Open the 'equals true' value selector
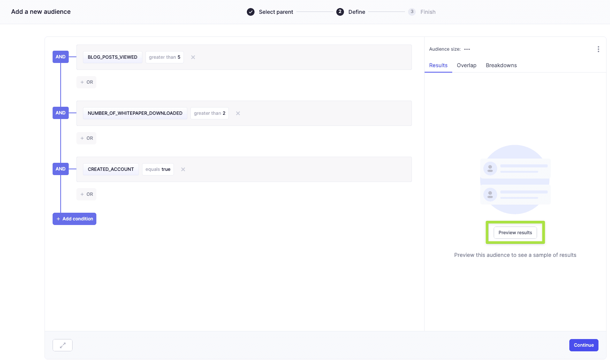Screen dimensions: 610x364 (158, 169)
